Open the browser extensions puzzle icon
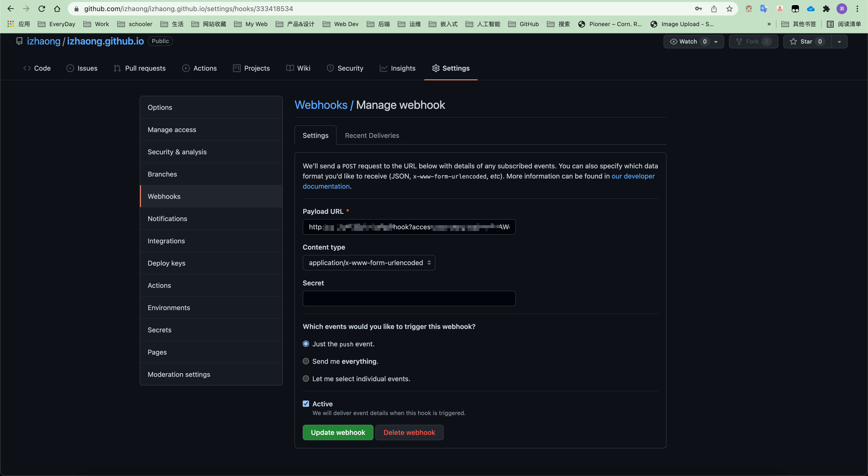The height and width of the screenshot is (476, 868). point(826,9)
